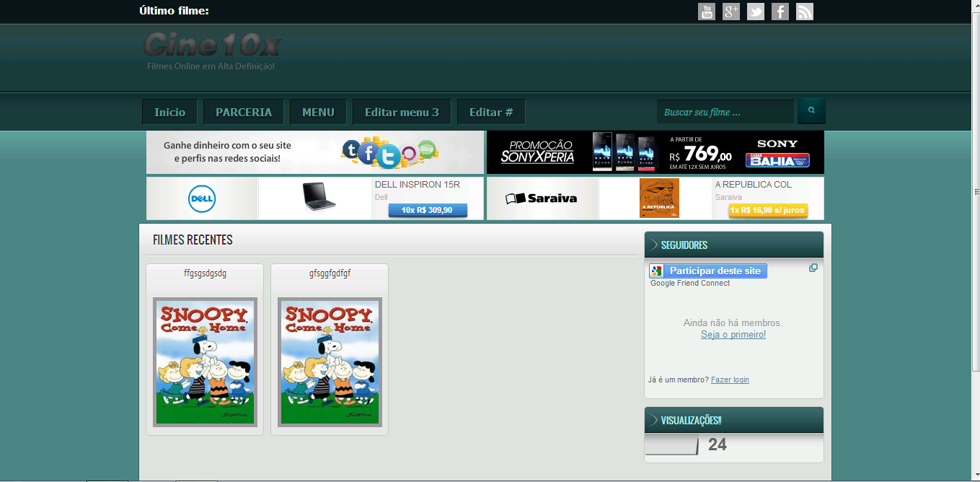Click the Google Friend Connect popout icon

coord(813,268)
